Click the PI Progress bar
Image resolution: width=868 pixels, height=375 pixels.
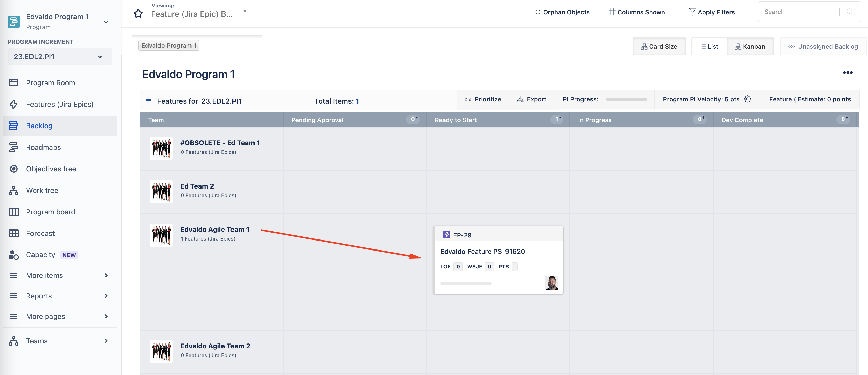point(626,99)
